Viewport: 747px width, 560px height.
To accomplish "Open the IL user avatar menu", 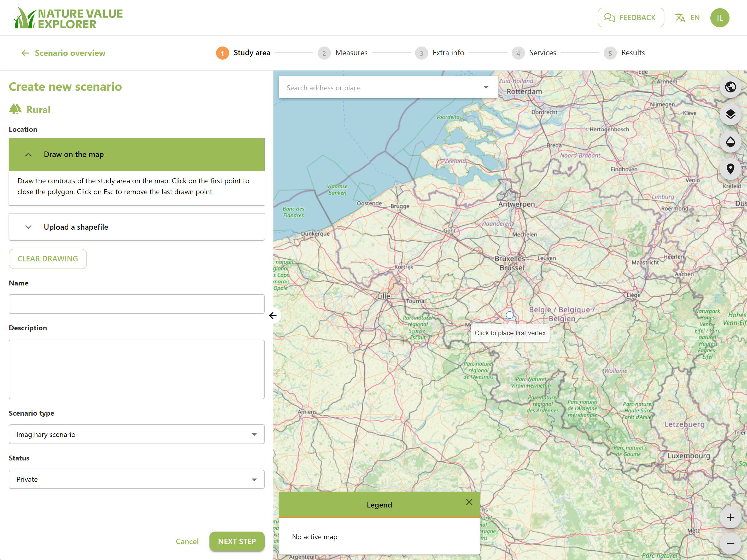I will coord(720,17).
